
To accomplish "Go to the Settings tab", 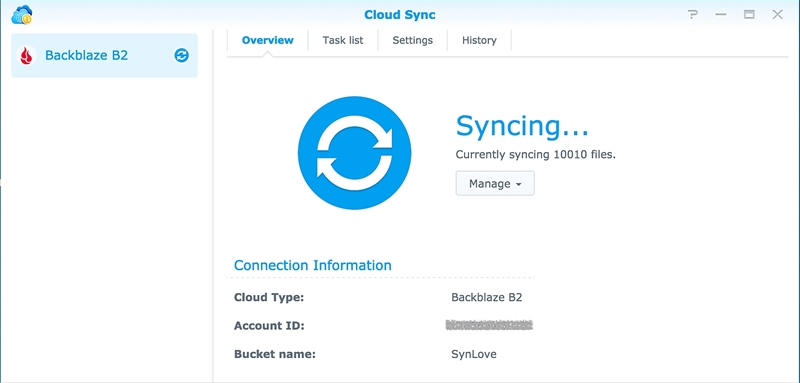I will tap(412, 40).
